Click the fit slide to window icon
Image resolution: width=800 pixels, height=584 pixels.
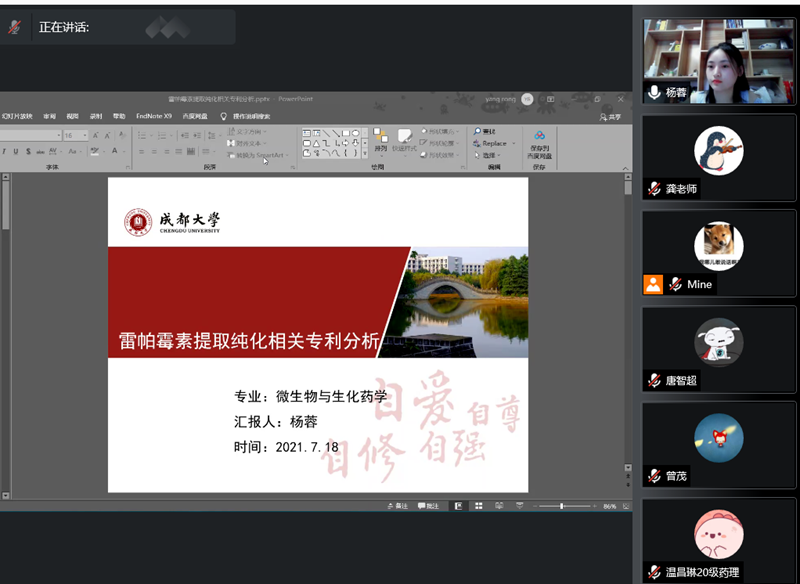[626, 506]
